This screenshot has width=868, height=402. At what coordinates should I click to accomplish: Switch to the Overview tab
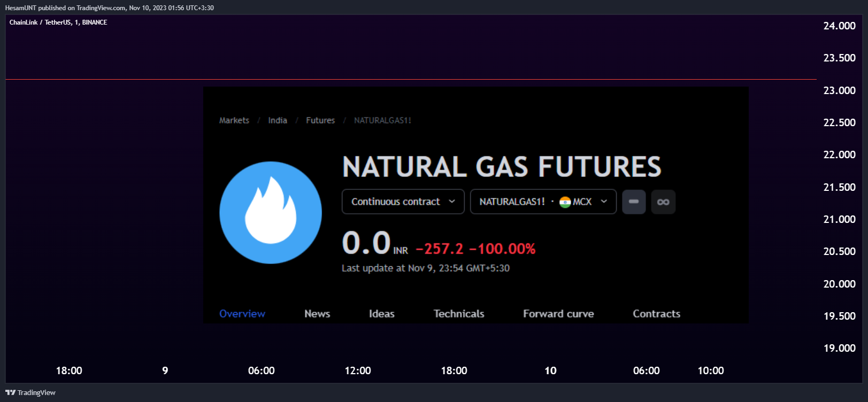click(242, 314)
